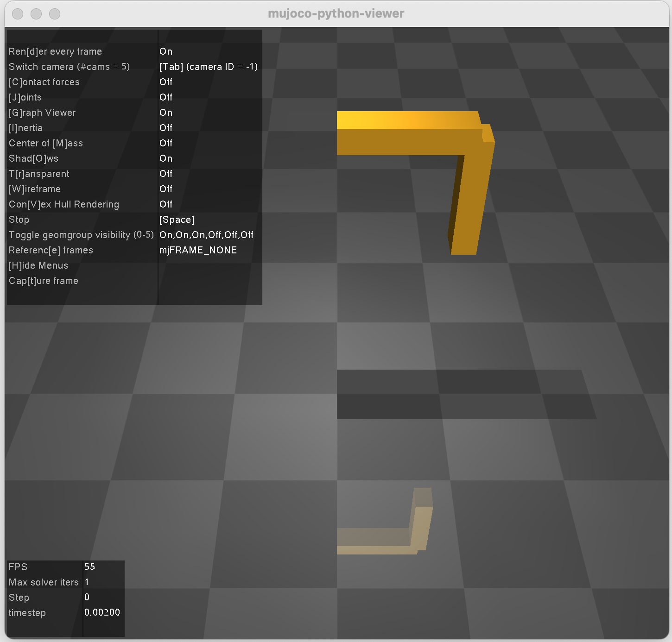Click the '[H]ide Menus' option
This screenshot has width=672, height=642.
click(x=38, y=265)
